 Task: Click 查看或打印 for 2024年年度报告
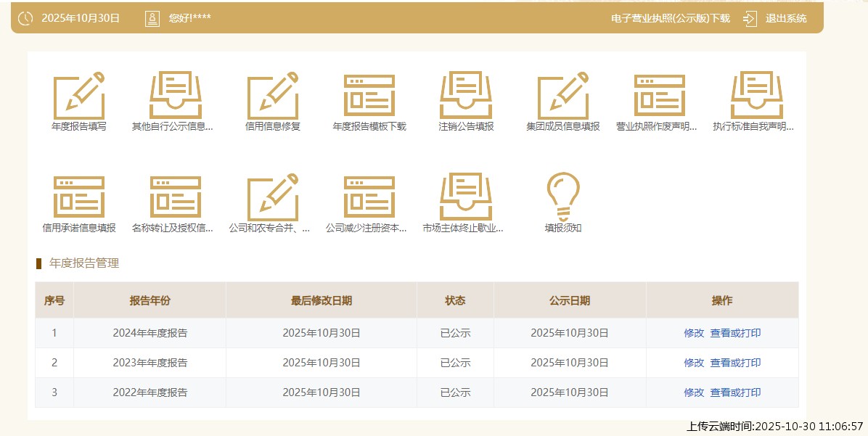(735, 333)
